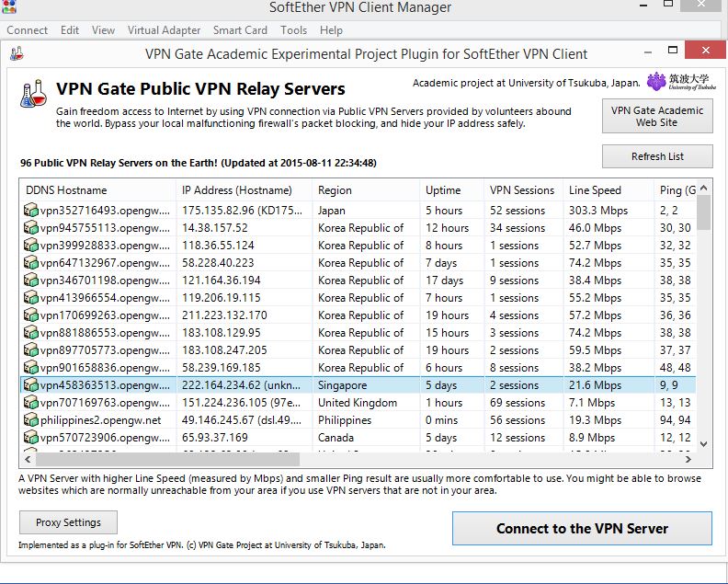Click server icon for vpn881886553 row

(30, 333)
